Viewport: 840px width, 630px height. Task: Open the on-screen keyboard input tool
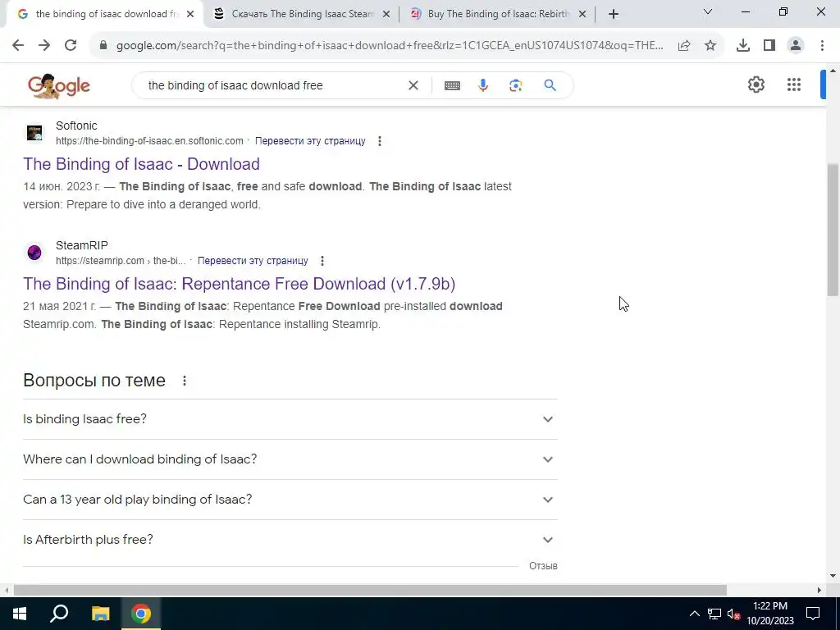(452, 85)
